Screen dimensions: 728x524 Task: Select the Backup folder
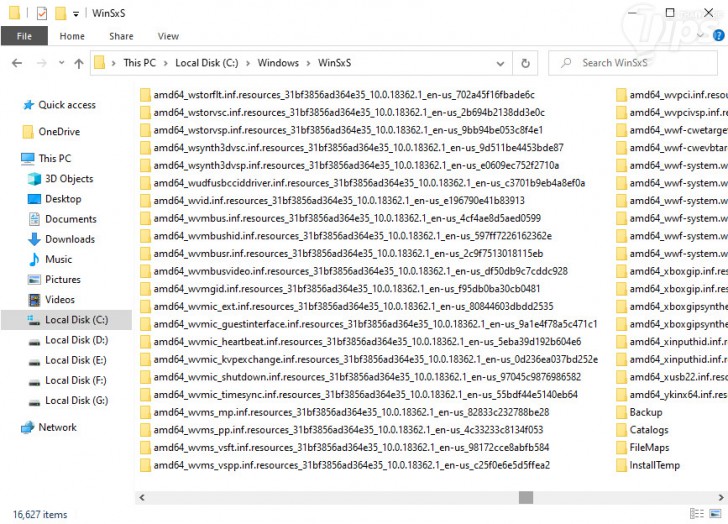[x=639, y=412]
